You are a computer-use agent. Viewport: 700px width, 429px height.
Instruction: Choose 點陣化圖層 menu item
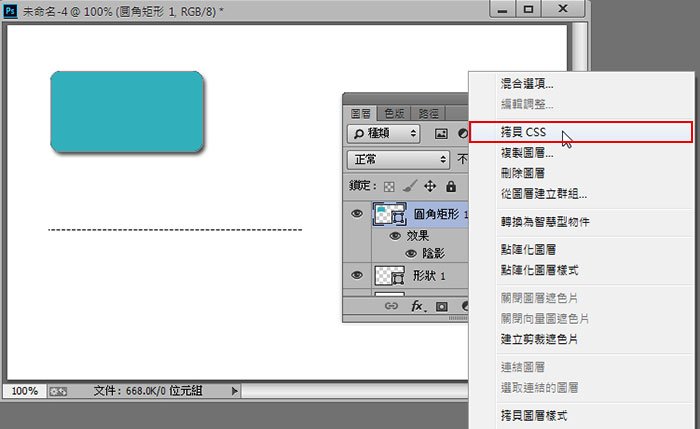click(528, 250)
